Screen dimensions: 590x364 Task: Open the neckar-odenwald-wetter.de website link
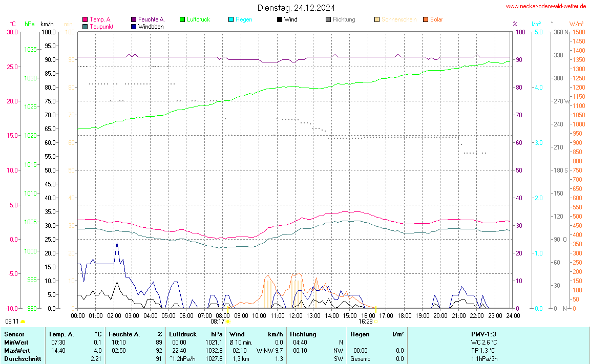545,6
